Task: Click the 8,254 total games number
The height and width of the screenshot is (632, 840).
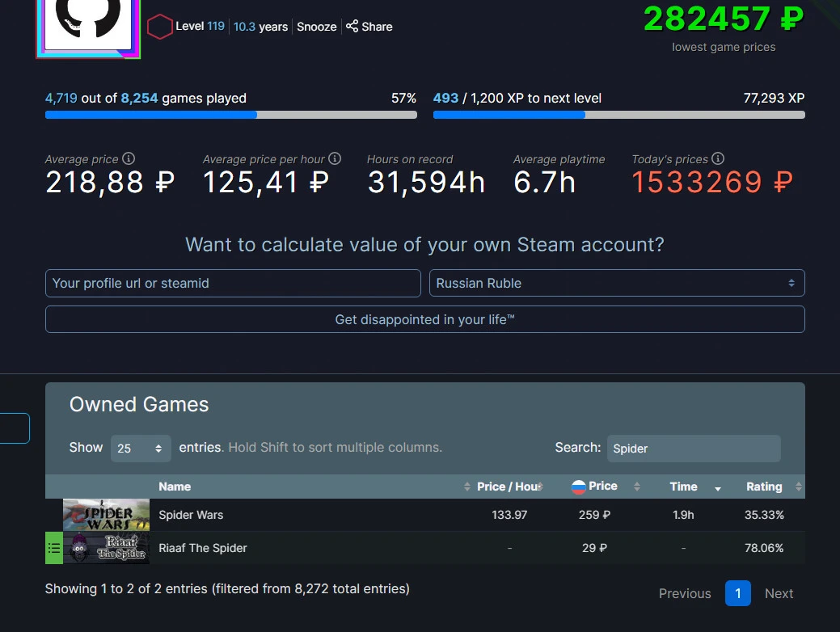Action: [139, 98]
